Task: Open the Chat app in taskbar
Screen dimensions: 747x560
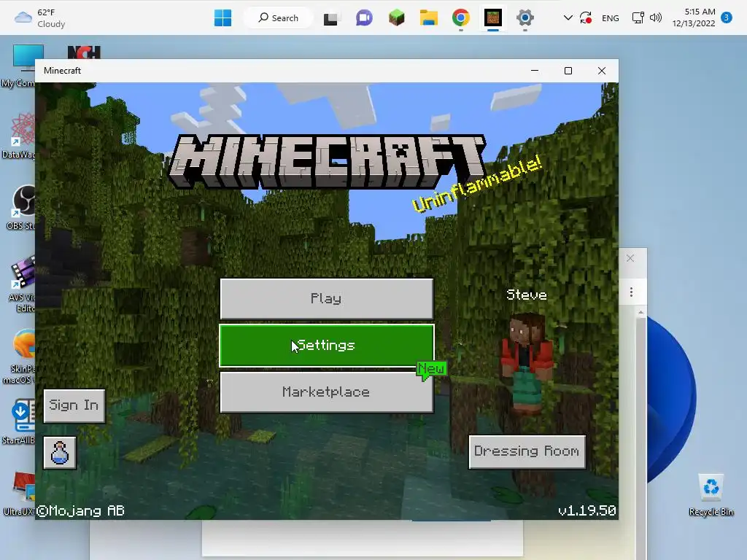Action: [x=364, y=18]
